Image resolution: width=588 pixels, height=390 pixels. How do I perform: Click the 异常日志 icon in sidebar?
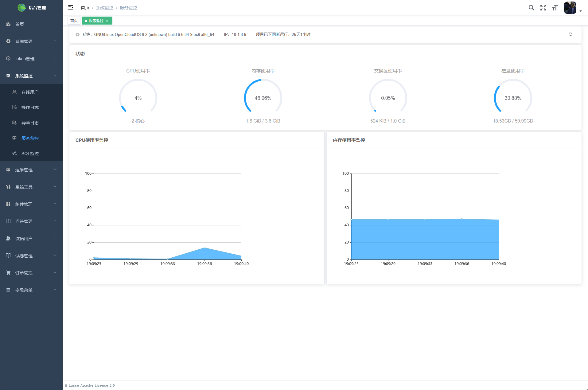[14, 123]
